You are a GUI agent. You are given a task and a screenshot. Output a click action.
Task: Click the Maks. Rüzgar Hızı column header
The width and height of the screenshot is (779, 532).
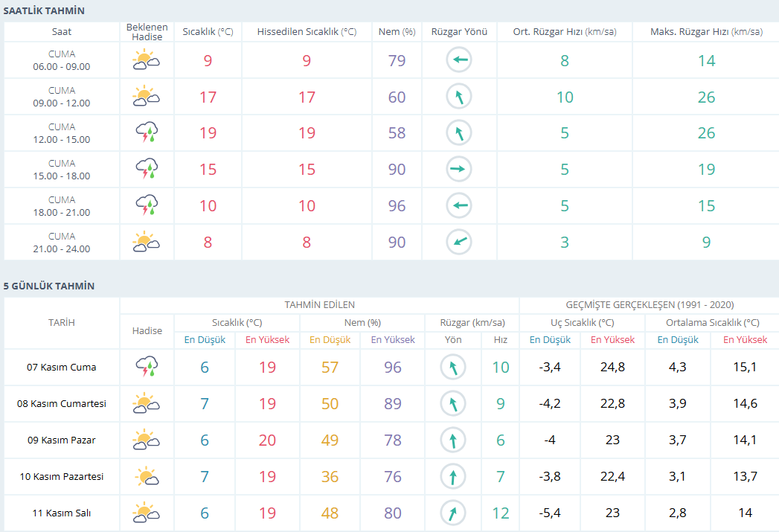pos(706,32)
